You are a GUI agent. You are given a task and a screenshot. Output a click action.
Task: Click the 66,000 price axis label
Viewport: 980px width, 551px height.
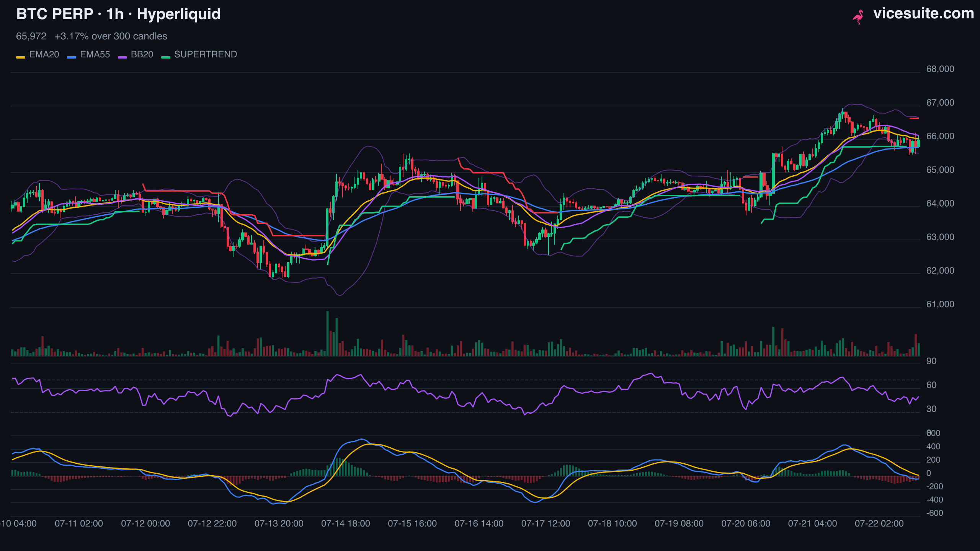pos(940,136)
